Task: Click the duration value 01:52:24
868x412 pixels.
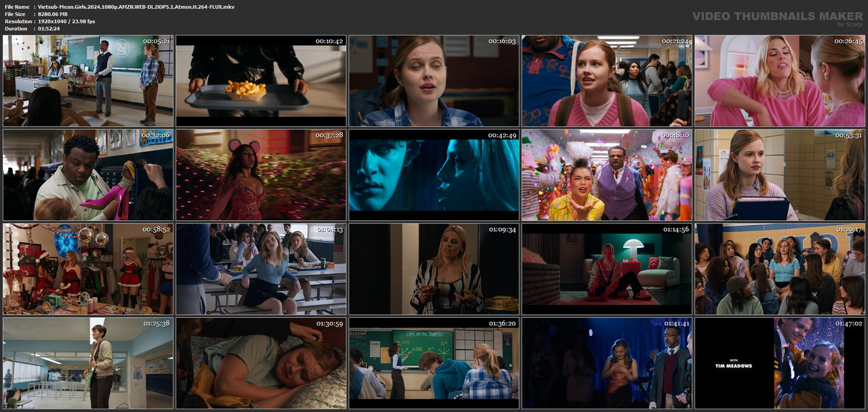Action: pyautogui.click(x=49, y=29)
